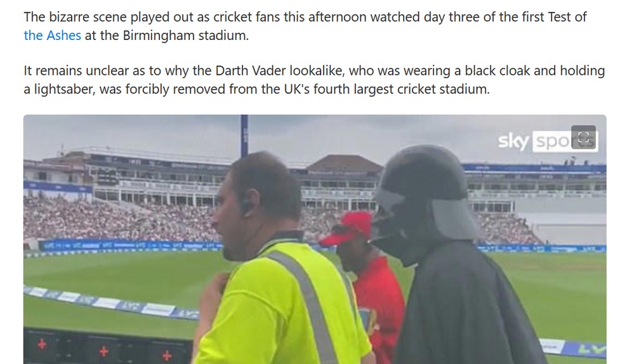
Task: Expand the photo with the fullscreen icon
Action: [583, 138]
